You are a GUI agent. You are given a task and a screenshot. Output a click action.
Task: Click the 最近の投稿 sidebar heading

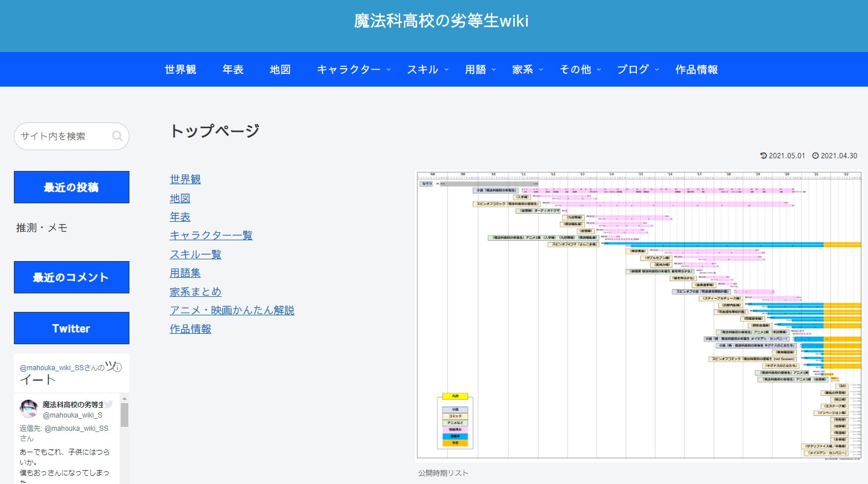(x=72, y=187)
